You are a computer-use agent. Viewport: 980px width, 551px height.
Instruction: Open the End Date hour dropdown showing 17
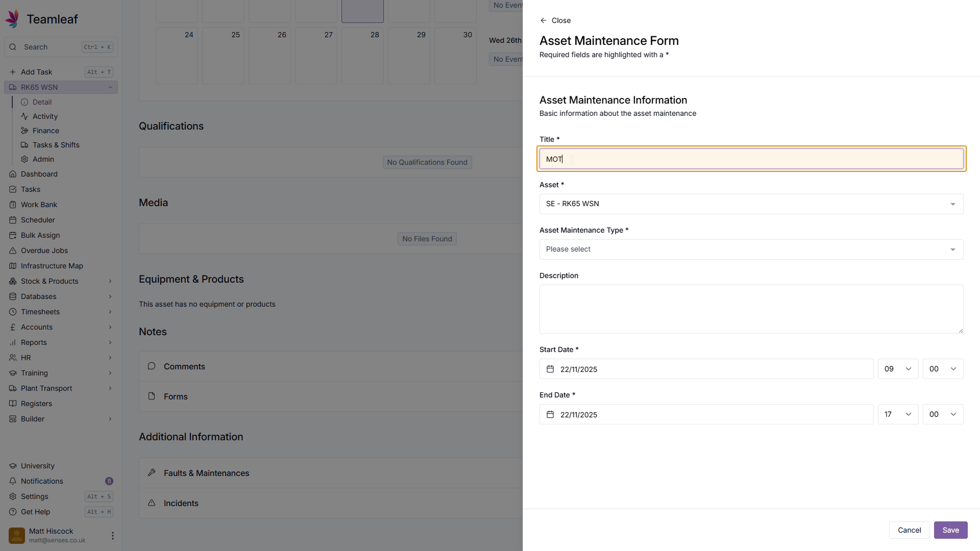pos(898,414)
